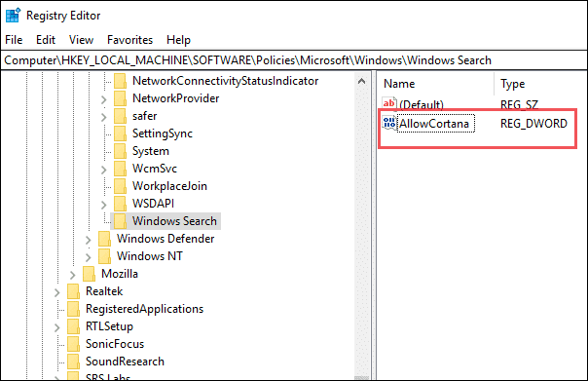
Task: Expand the WSDAPI key
Action: point(104,205)
